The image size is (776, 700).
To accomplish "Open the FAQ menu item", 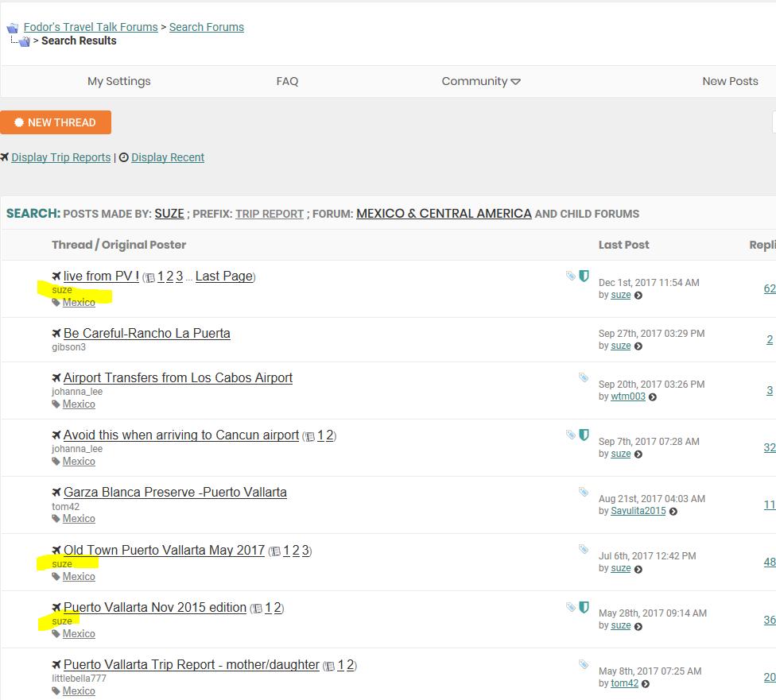I will (x=287, y=81).
